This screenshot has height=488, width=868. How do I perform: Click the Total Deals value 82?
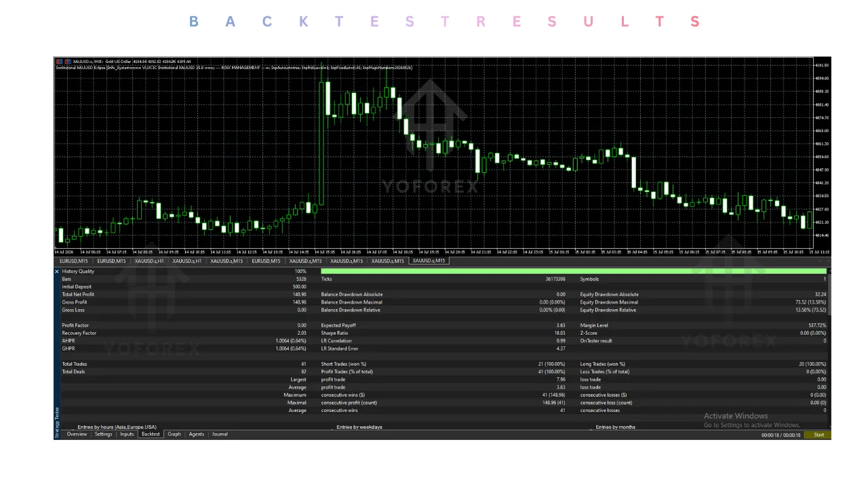[x=304, y=372]
